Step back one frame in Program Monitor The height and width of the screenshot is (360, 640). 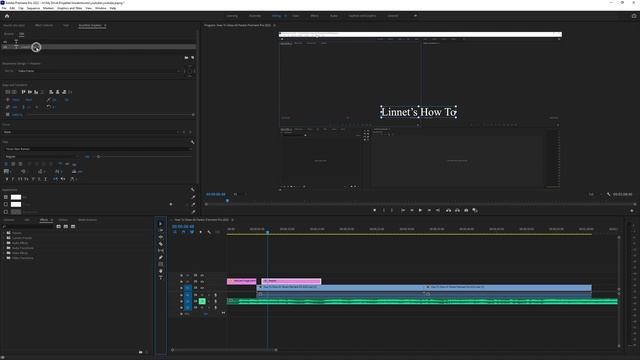pyautogui.click(x=411, y=210)
